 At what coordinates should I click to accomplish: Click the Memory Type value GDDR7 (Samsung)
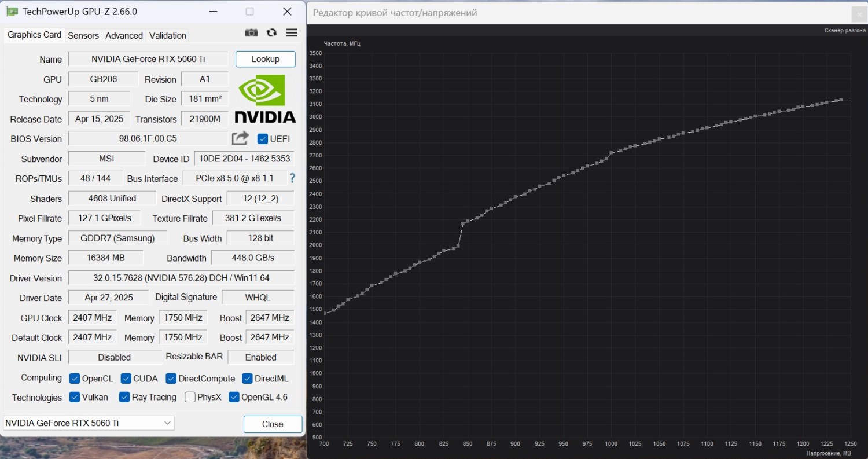pos(117,238)
